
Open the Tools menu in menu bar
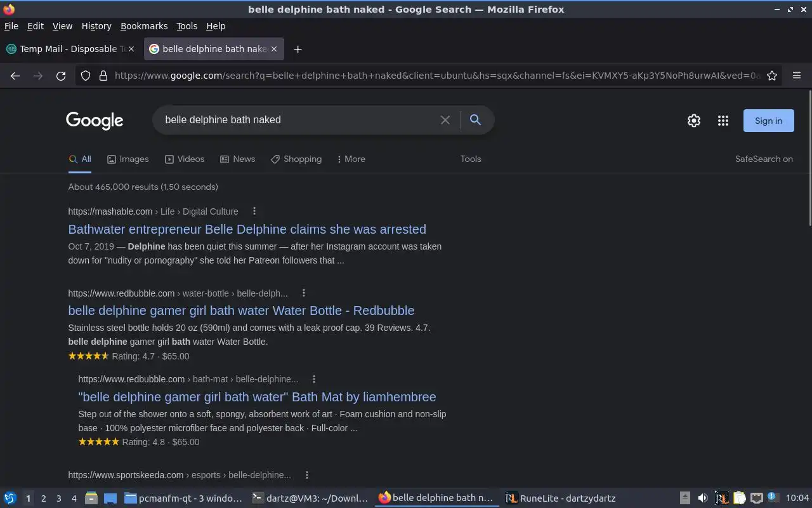click(187, 26)
